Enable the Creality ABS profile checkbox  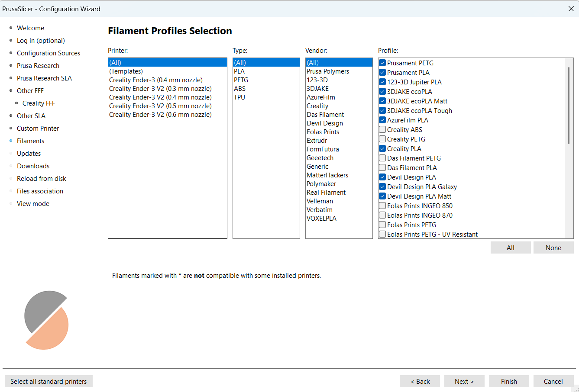click(x=382, y=130)
